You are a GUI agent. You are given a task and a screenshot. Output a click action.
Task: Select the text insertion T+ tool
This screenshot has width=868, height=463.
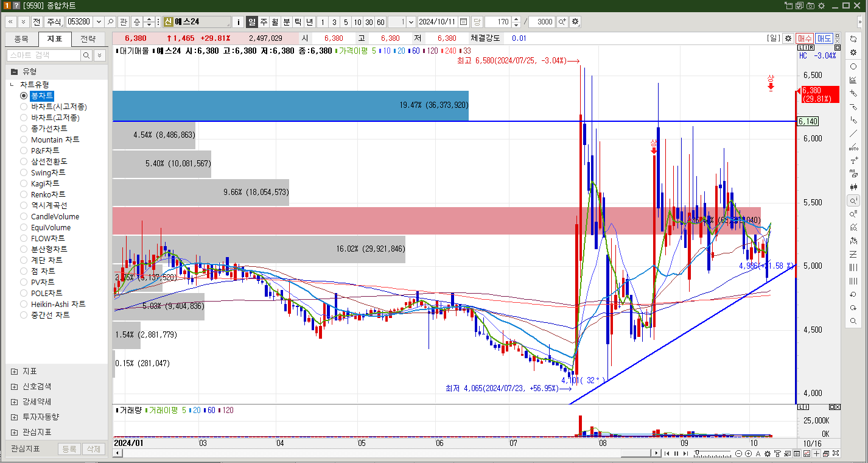tap(853, 160)
